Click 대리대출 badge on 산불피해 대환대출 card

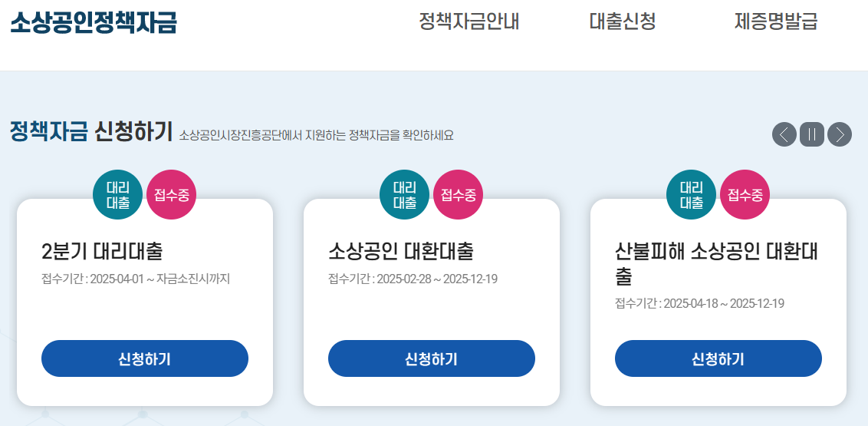(691, 195)
